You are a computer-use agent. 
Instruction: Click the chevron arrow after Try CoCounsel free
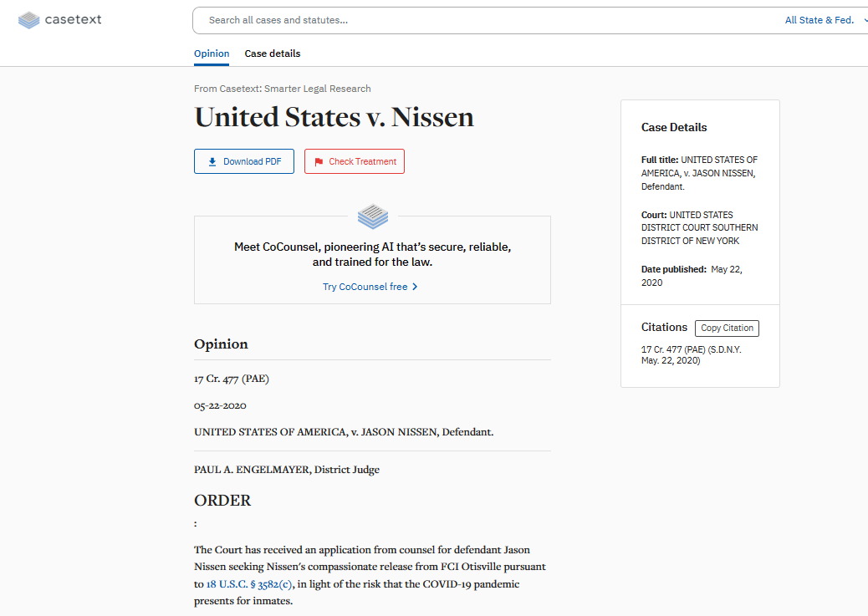pos(415,287)
